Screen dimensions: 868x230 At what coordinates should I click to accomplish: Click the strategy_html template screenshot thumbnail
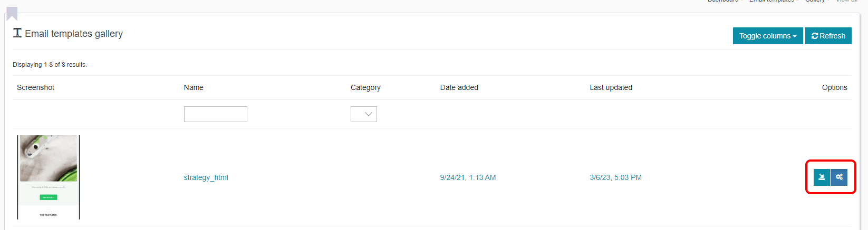tap(49, 177)
